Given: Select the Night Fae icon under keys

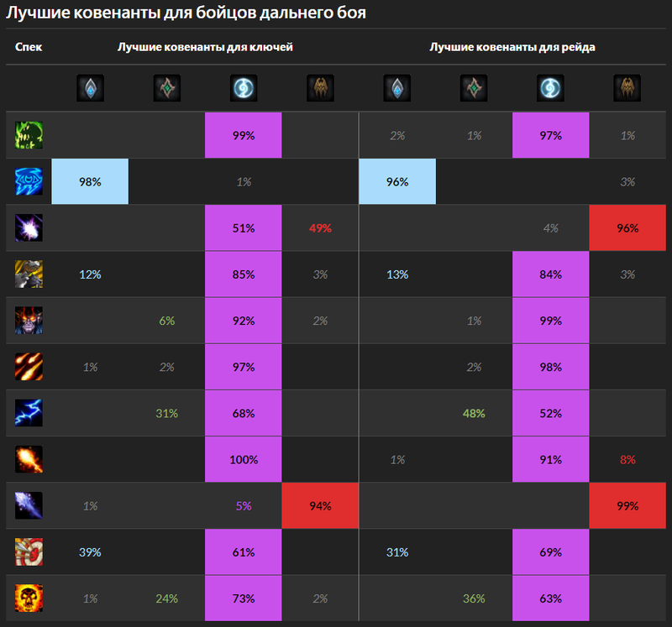Looking at the screenshot, I should (244, 87).
